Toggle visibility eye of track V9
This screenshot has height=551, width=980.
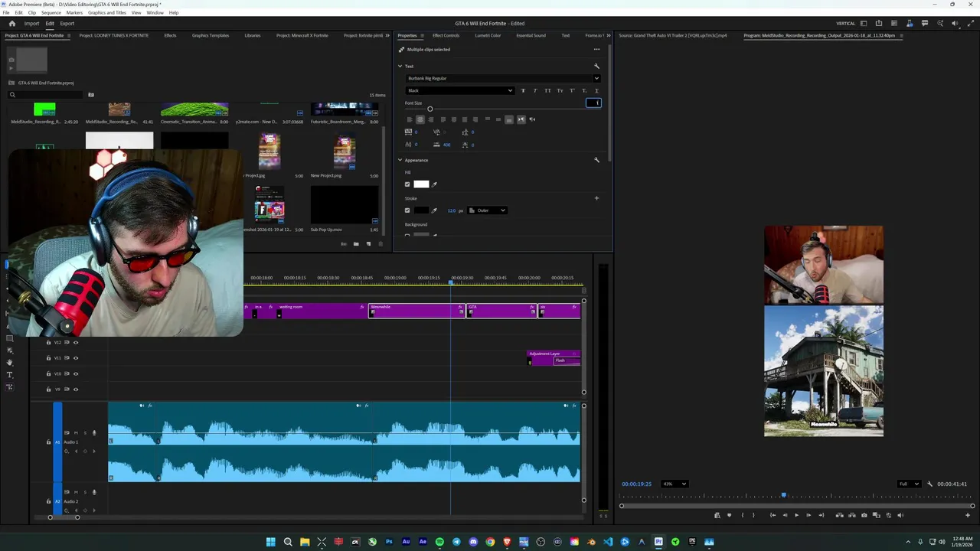[x=76, y=390]
